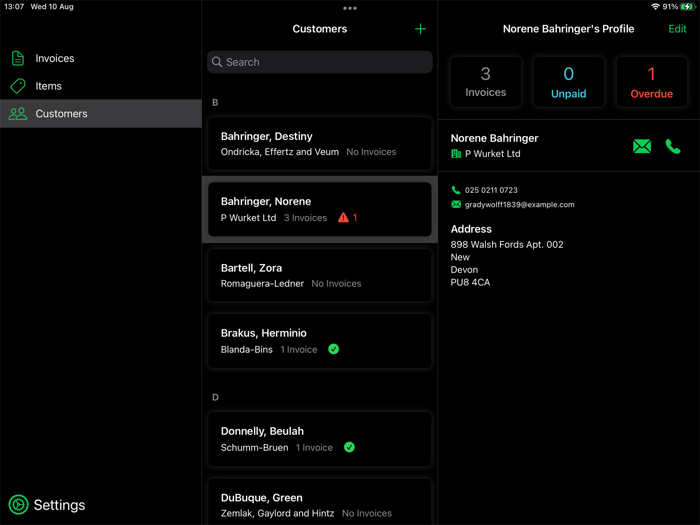Image resolution: width=700 pixels, height=525 pixels.
Task: Select Customers in the sidebar
Action: pos(62,114)
